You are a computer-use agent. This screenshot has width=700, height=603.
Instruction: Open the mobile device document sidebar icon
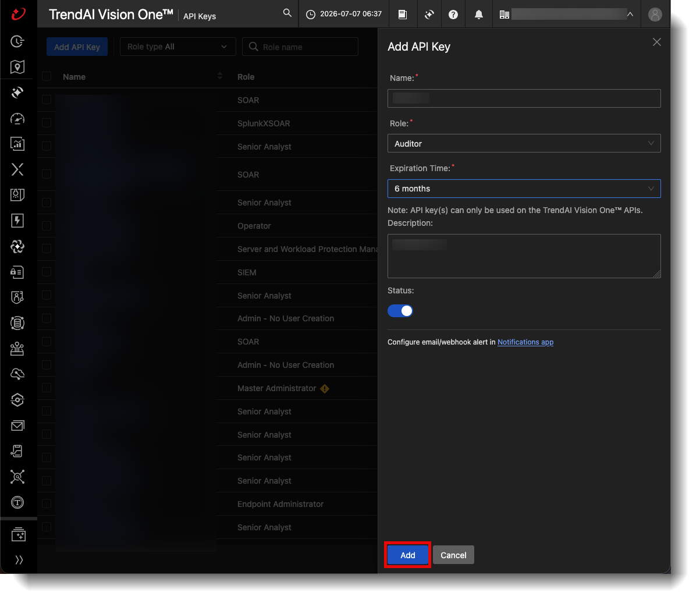pos(17,451)
